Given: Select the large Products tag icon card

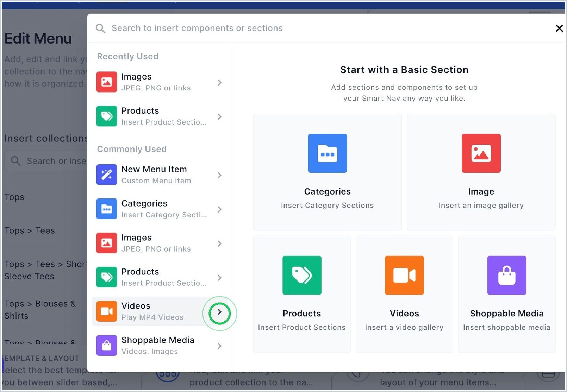Looking at the screenshot, I should coord(302,275).
